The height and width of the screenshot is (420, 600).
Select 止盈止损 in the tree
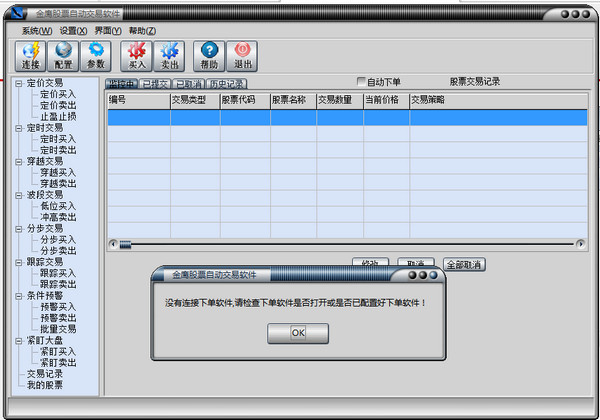coord(58,117)
